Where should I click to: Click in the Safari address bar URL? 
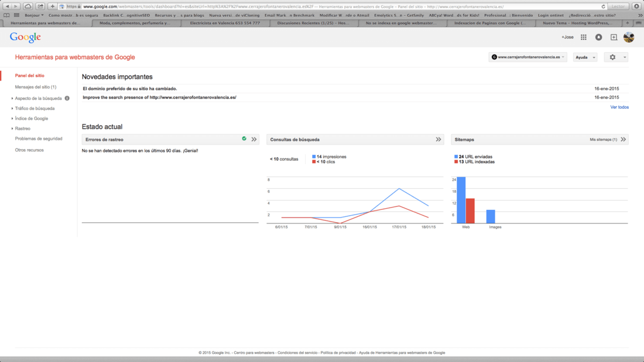tap(333, 6)
